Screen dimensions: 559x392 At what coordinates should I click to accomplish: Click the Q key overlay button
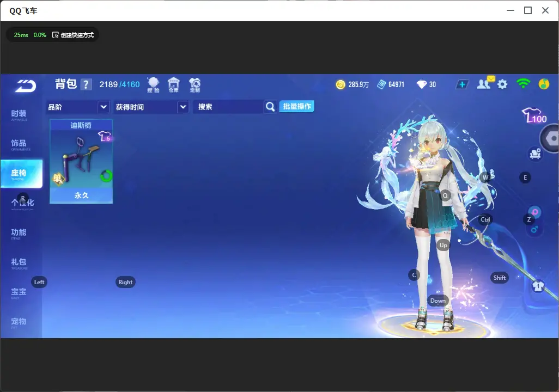tap(445, 195)
